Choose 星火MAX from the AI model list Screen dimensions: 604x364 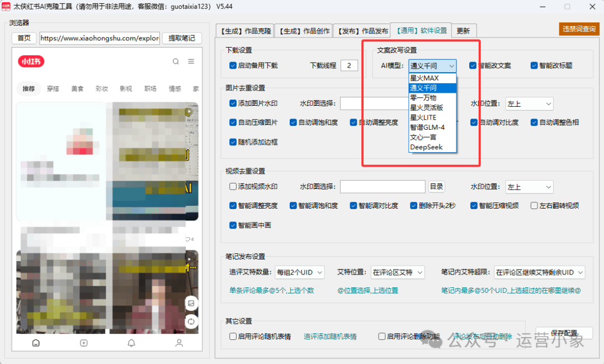point(432,78)
